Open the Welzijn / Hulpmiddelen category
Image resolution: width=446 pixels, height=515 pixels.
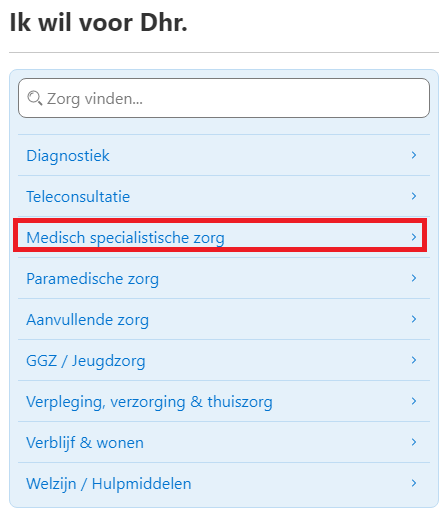click(224, 483)
